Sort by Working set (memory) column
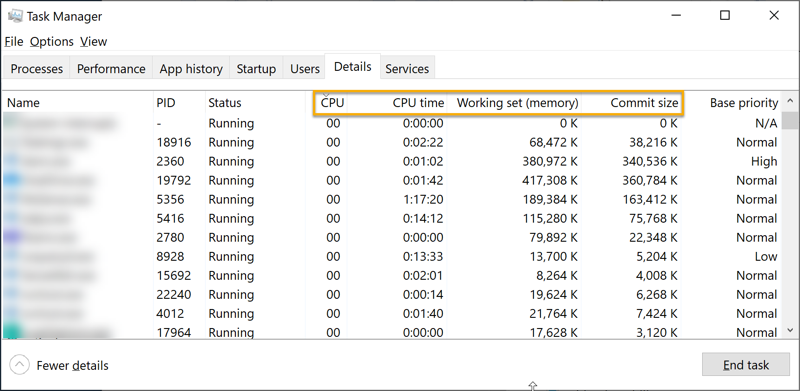Image resolution: width=800 pixels, height=391 pixels. pyautogui.click(x=514, y=103)
